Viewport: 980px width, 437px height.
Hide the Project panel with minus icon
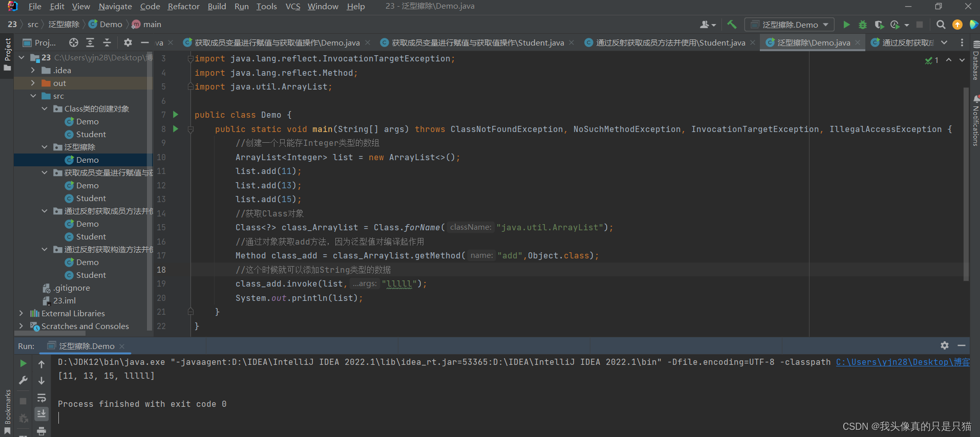(144, 42)
